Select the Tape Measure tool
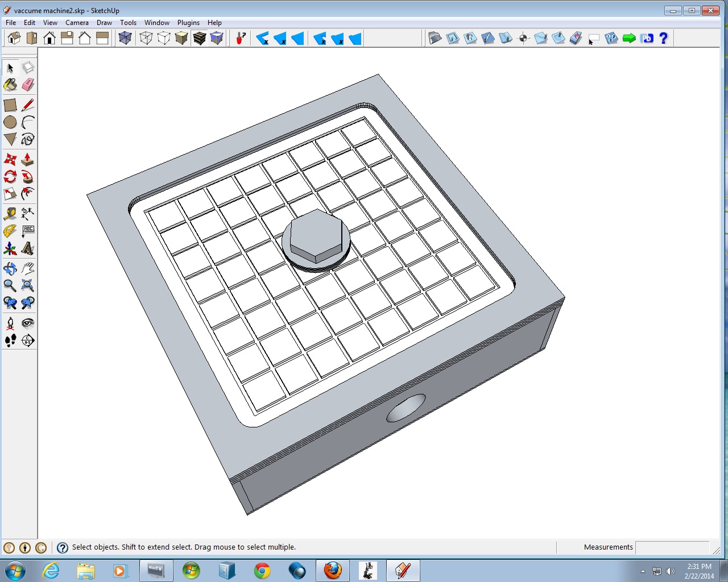The height and width of the screenshot is (582, 728). click(x=10, y=214)
